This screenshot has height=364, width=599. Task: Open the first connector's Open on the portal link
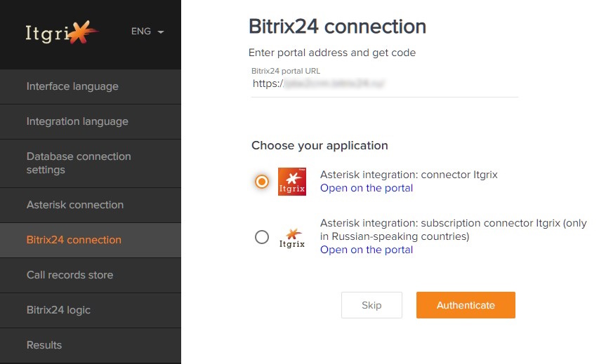pyautogui.click(x=367, y=188)
